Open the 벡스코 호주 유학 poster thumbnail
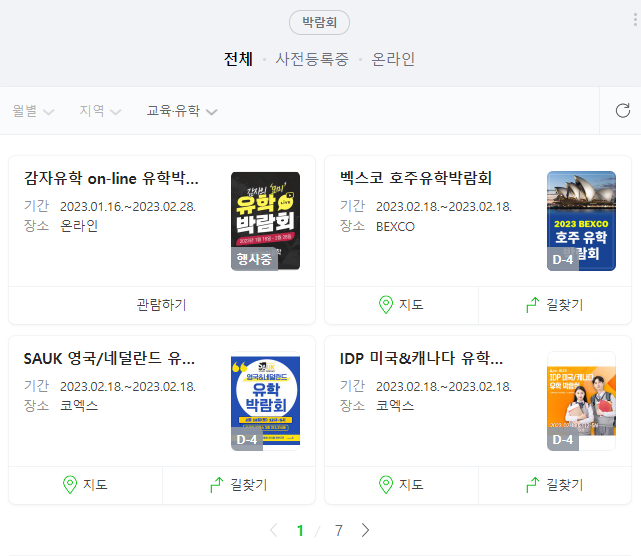 (x=581, y=221)
